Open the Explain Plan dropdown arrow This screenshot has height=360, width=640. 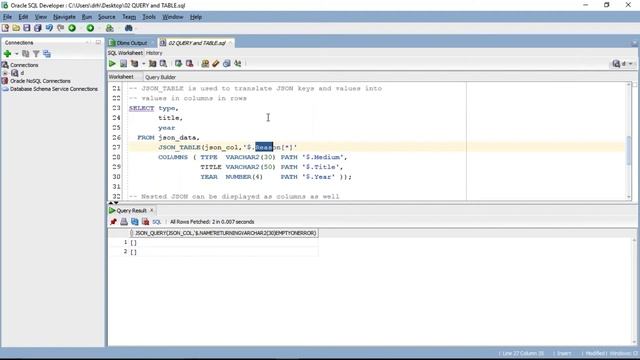(144, 64)
